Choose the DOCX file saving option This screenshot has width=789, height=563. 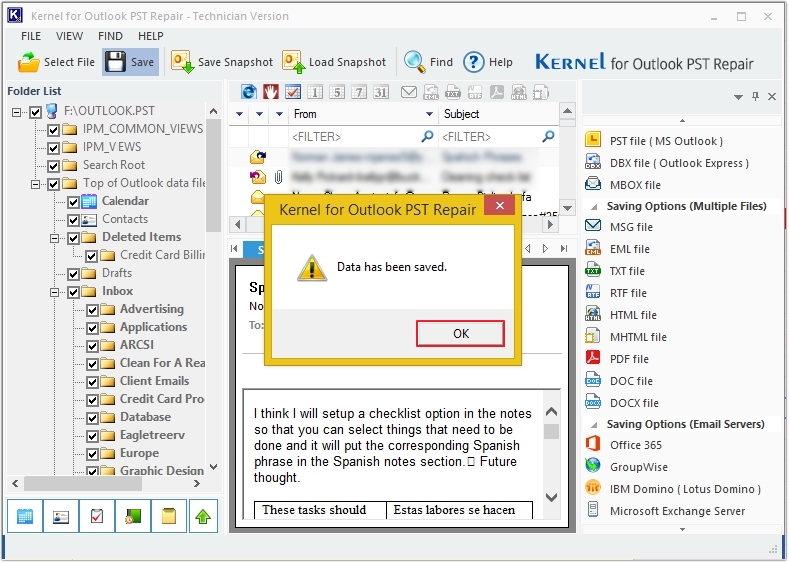pyautogui.click(x=634, y=403)
